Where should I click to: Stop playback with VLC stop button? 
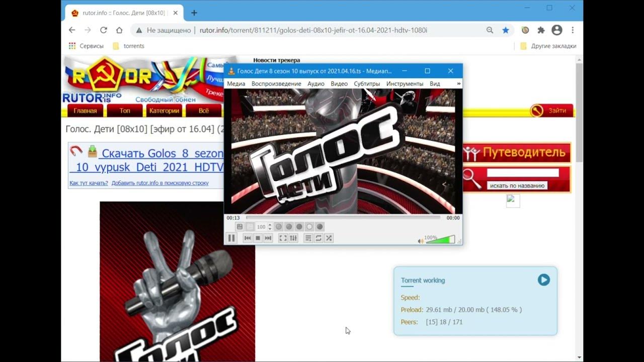pos(258,238)
